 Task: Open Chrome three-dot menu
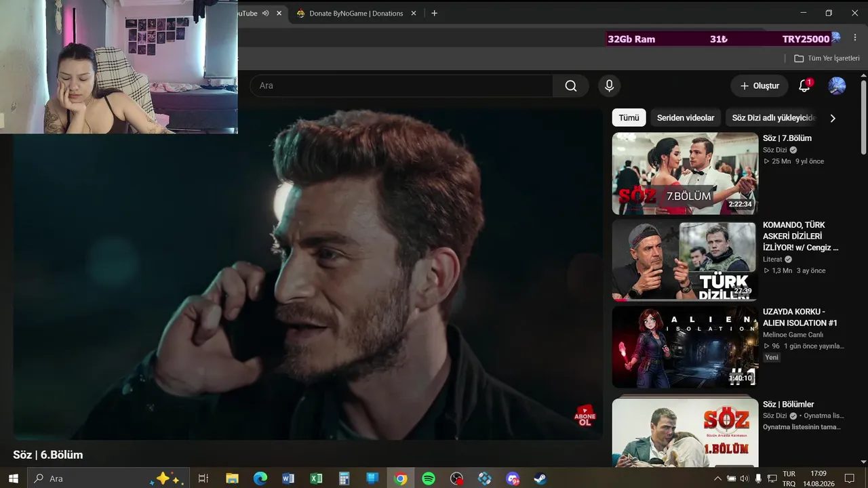coord(855,38)
